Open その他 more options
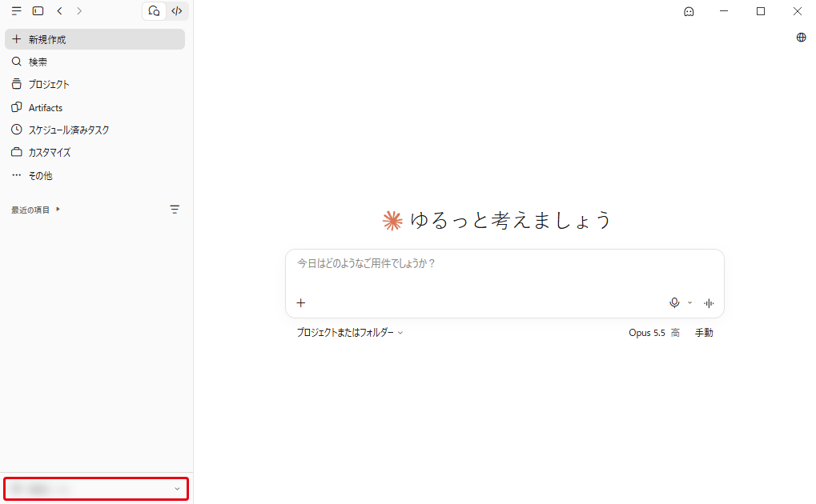The height and width of the screenshot is (504, 816). click(x=94, y=176)
